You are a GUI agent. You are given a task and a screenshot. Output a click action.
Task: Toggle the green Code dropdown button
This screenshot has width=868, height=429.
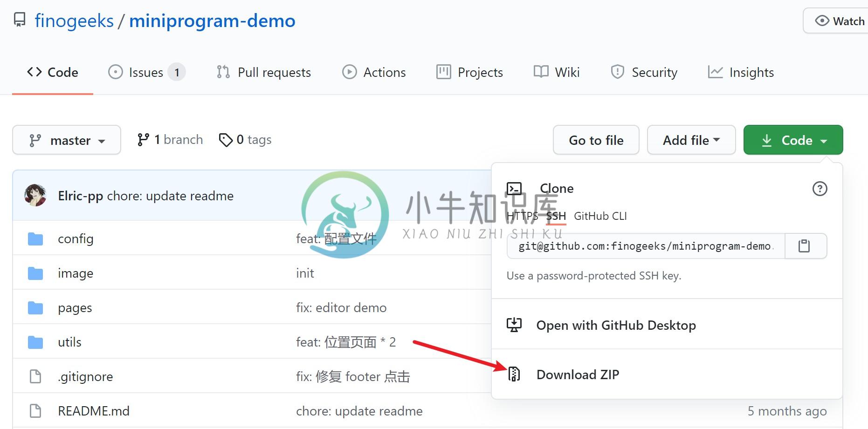(793, 140)
